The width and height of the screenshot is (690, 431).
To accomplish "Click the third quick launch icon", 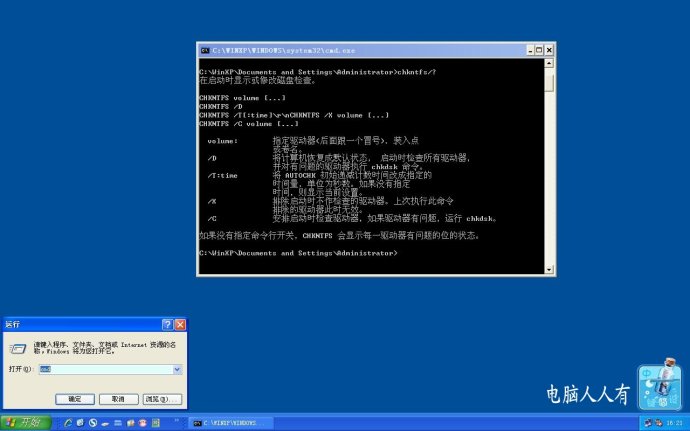I will pyautogui.click(x=92, y=423).
